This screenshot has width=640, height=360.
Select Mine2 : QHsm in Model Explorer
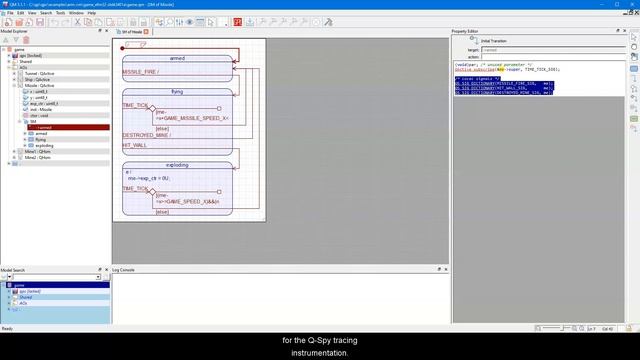tap(38, 158)
